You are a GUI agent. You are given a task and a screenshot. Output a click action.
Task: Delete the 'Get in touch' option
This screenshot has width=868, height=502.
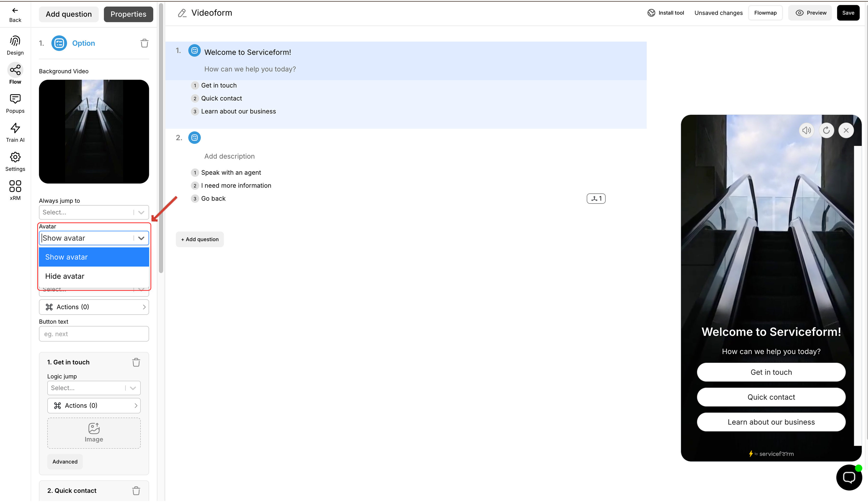tap(136, 362)
